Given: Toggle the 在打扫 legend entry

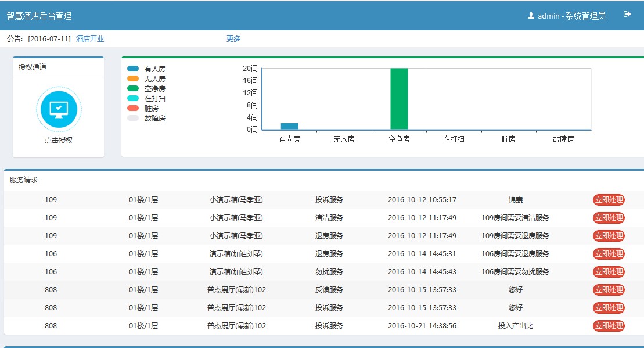Looking at the screenshot, I should [146, 98].
